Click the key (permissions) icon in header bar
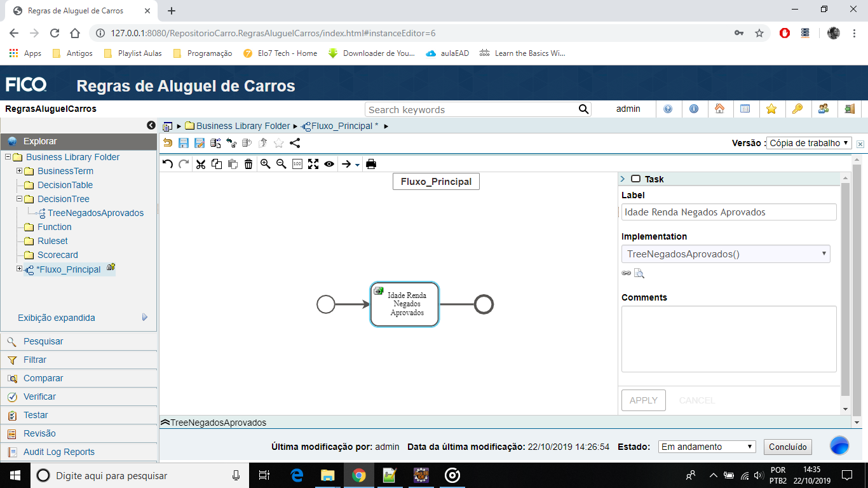This screenshot has height=488, width=868. pyautogui.click(x=797, y=109)
